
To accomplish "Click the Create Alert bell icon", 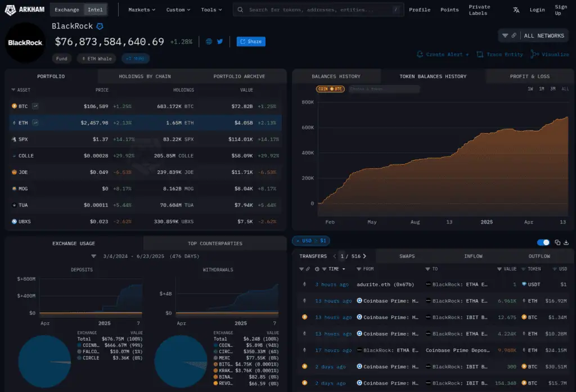I will [x=420, y=55].
